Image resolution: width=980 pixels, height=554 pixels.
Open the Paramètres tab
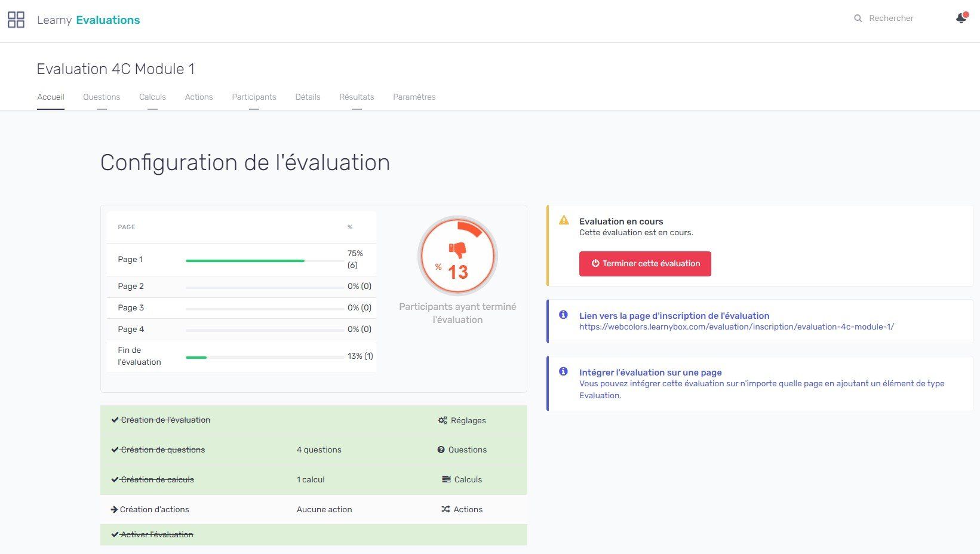tap(414, 97)
